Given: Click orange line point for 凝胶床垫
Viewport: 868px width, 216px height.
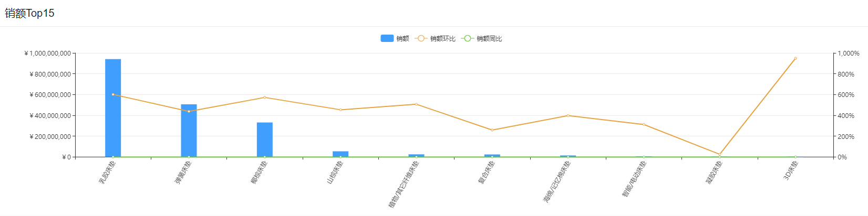Looking at the screenshot, I should coord(719,154).
